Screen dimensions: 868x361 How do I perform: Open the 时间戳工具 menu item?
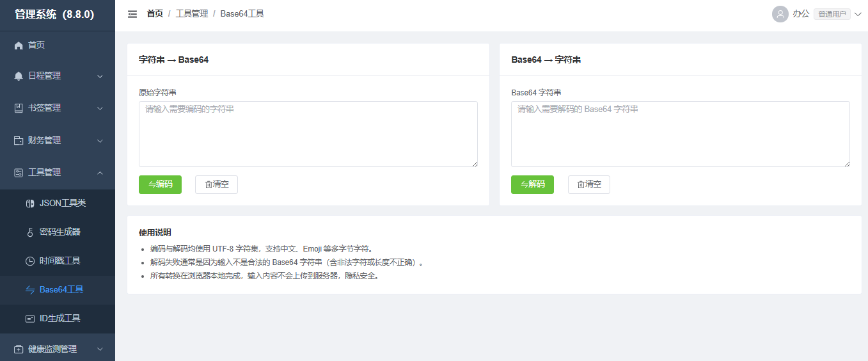click(58, 261)
